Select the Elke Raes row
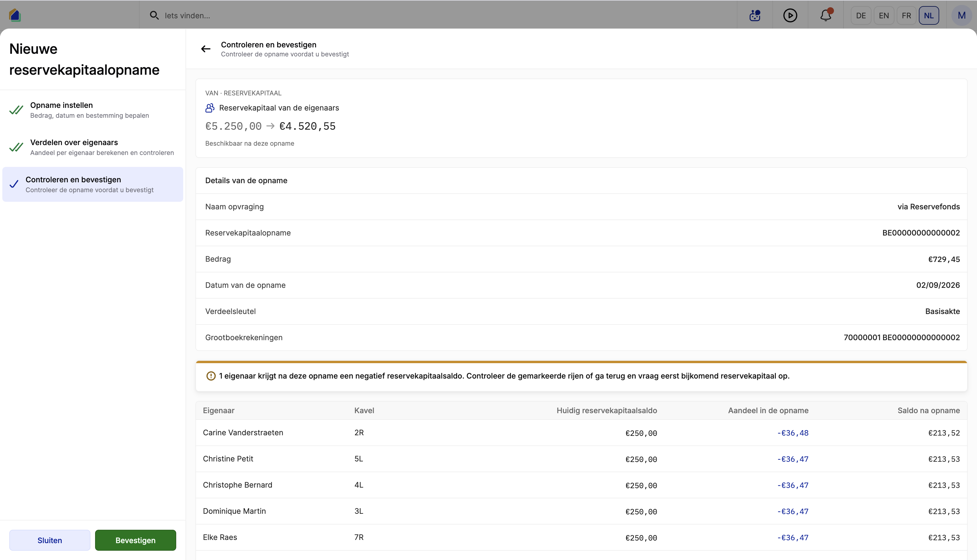977x560 pixels. 581,537
